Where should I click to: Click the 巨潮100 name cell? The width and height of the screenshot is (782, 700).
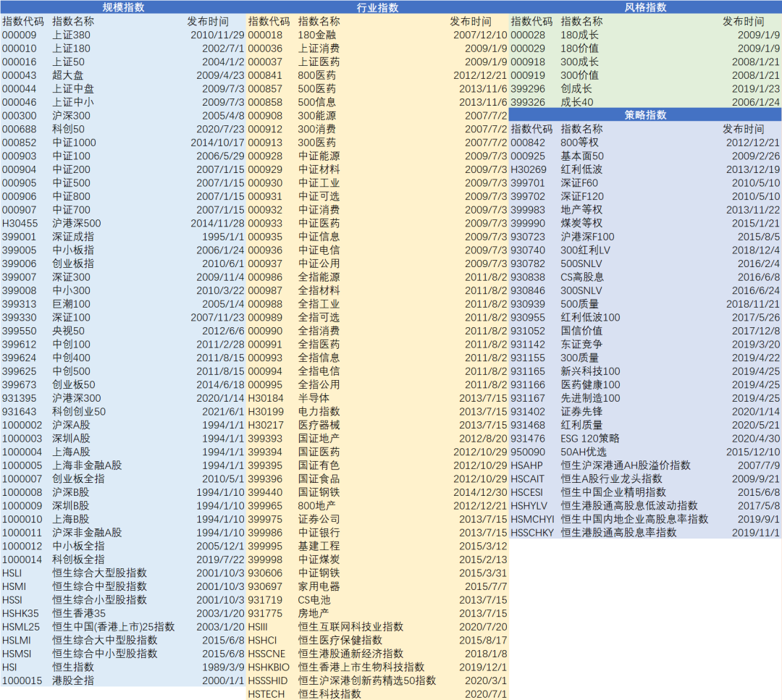point(71,304)
